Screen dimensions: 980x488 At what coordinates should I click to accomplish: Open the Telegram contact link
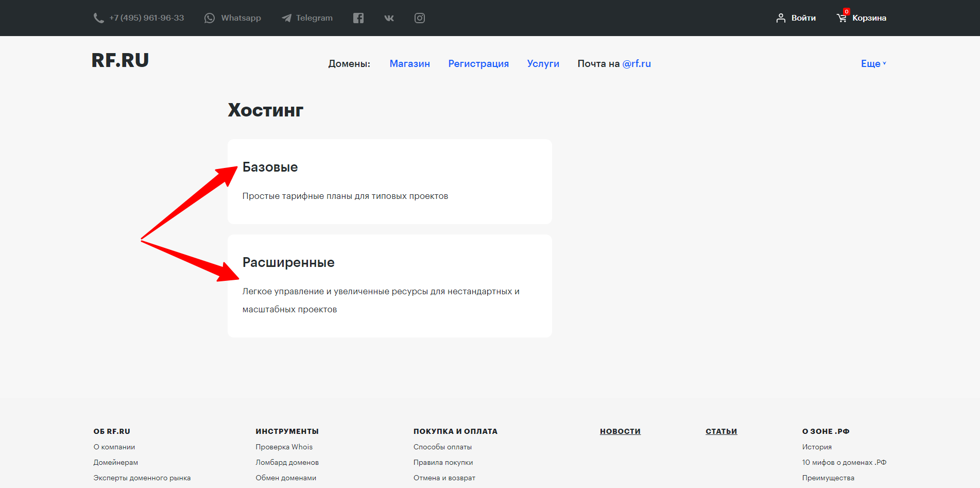tap(307, 18)
